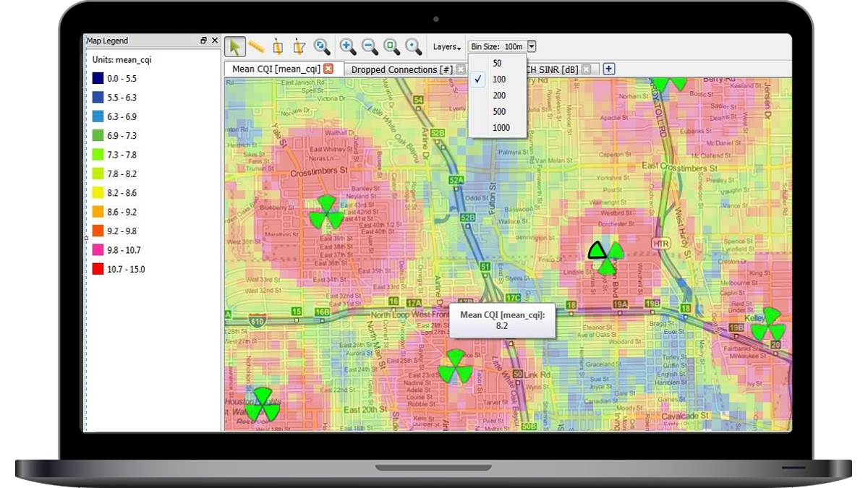The image size is (868, 488).
Task: Choose the checked 100 bin size option
Action: [499, 80]
